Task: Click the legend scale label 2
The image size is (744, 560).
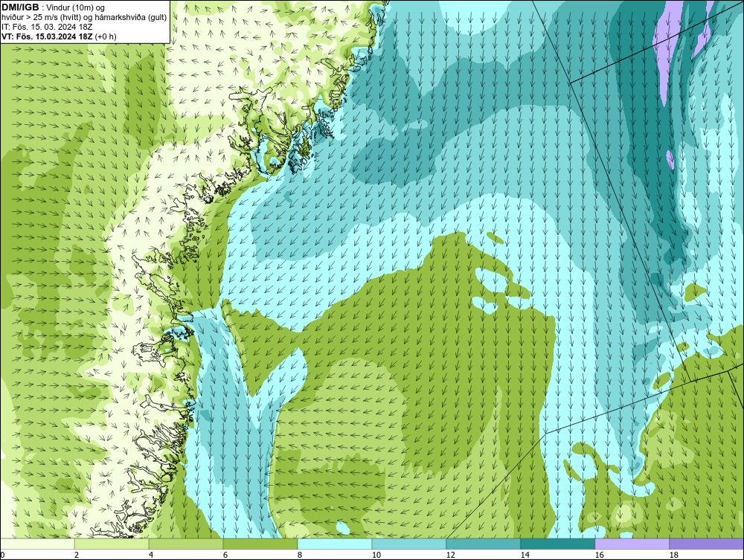Action: pos(77,555)
